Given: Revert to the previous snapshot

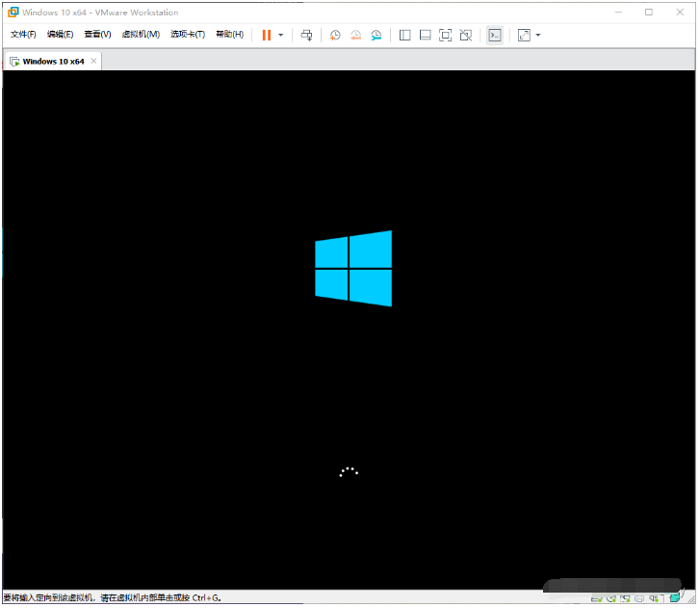Looking at the screenshot, I should [355, 35].
